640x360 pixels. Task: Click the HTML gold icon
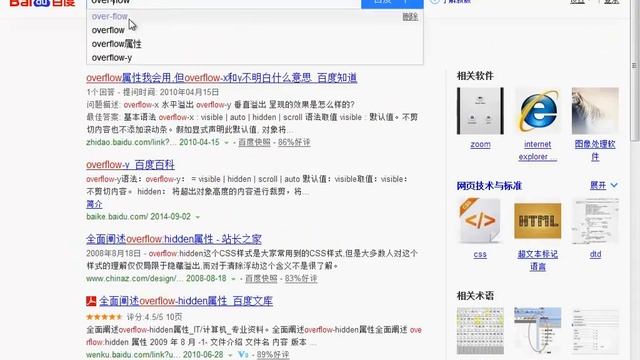point(538,221)
